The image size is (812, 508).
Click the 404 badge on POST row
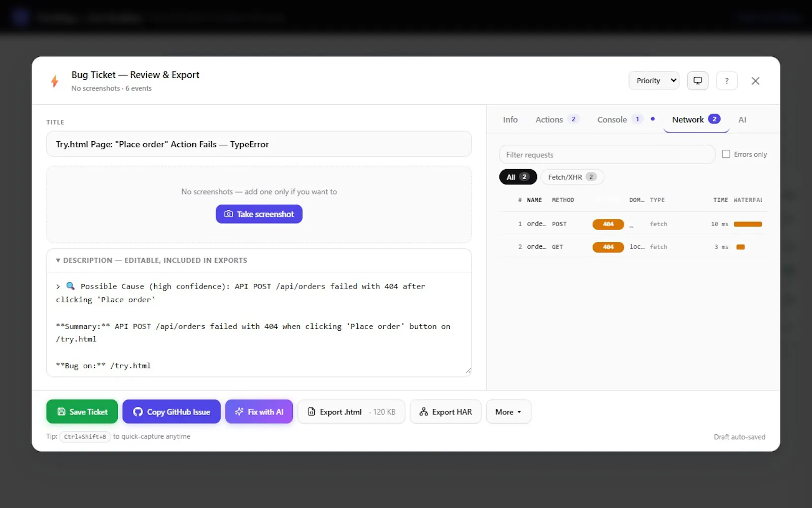point(608,224)
